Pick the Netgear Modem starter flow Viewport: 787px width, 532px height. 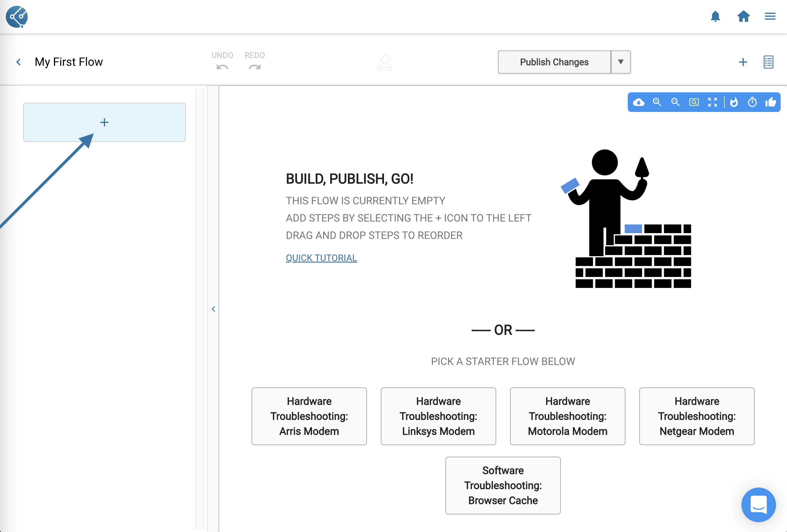point(697,416)
